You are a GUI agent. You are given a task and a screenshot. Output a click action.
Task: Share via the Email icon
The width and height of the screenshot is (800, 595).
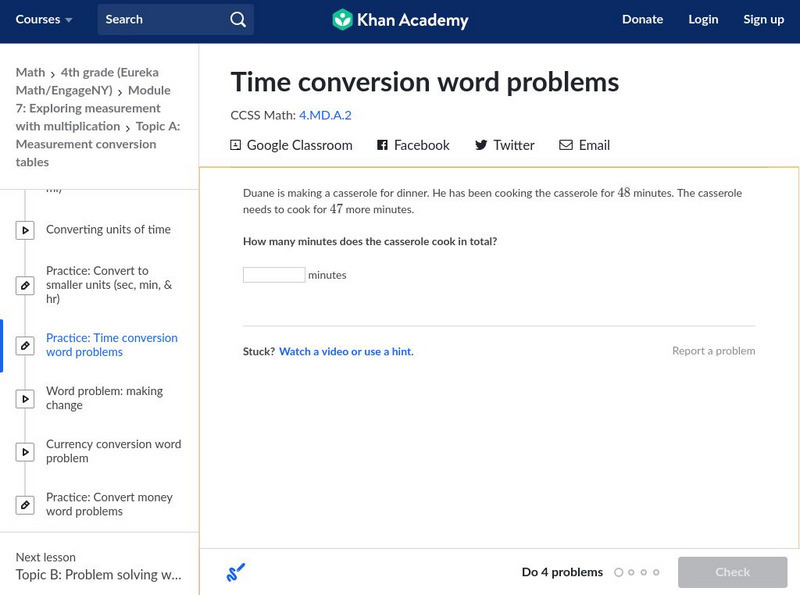tap(566, 145)
